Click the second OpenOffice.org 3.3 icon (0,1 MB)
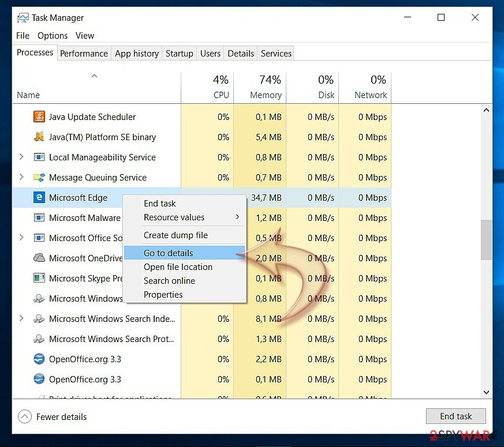This screenshot has width=504, height=447. point(39,380)
